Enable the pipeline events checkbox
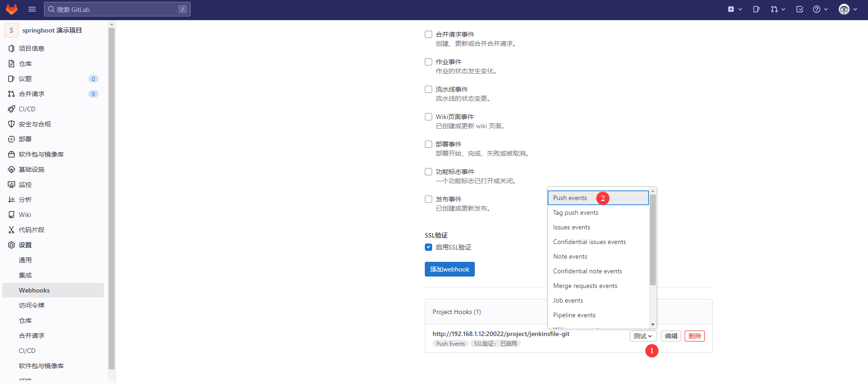 [x=429, y=89]
